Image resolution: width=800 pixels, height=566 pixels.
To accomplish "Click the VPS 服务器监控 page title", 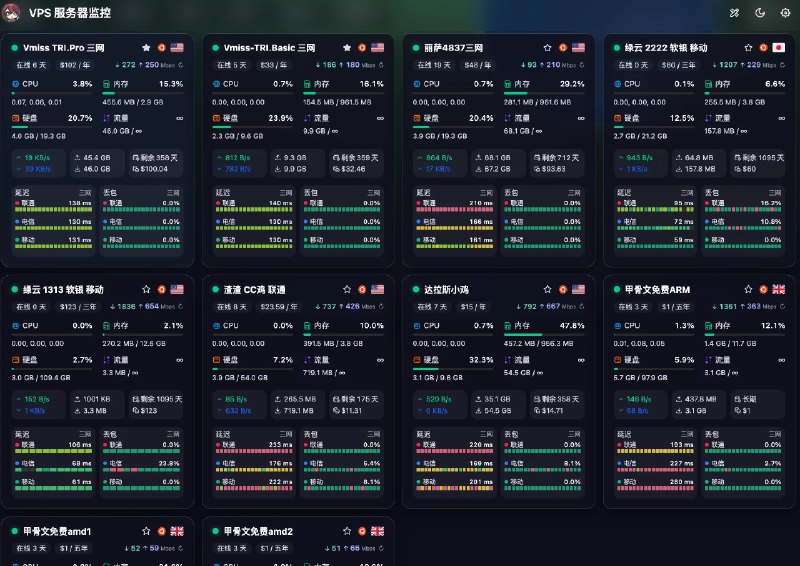I will coord(70,13).
